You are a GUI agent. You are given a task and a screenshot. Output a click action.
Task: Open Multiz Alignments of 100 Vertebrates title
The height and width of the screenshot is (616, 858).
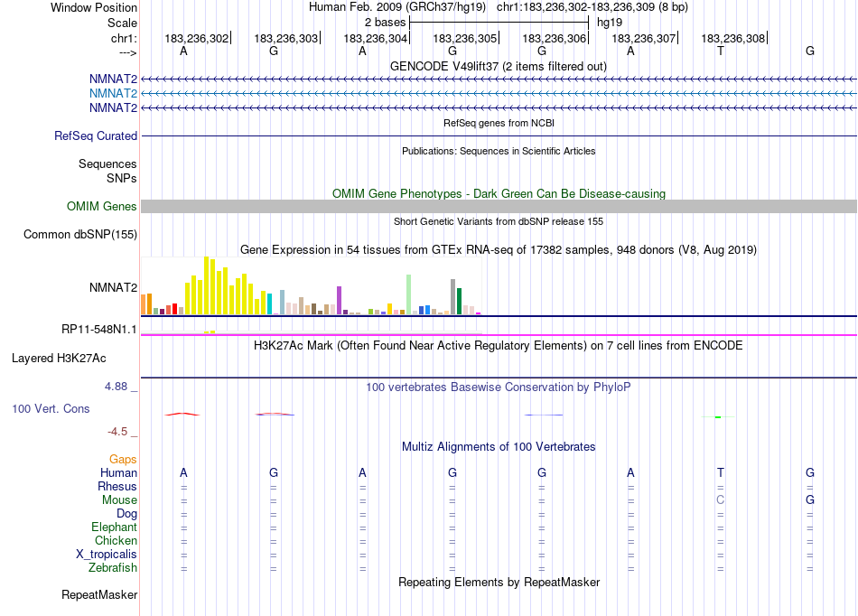coord(499,447)
